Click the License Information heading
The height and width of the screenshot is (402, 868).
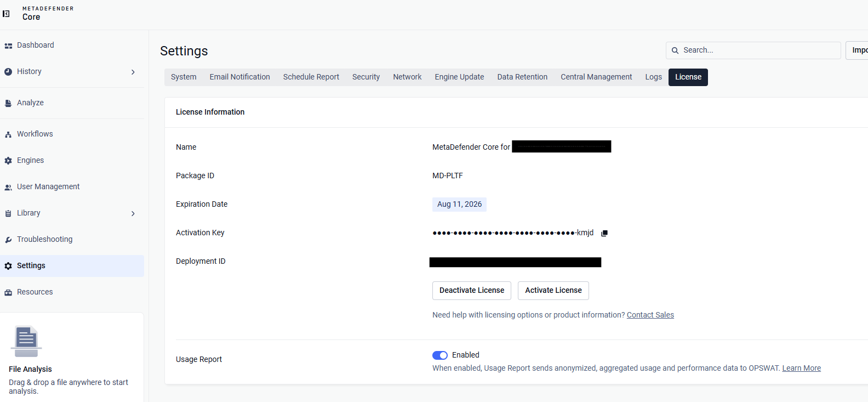(210, 112)
